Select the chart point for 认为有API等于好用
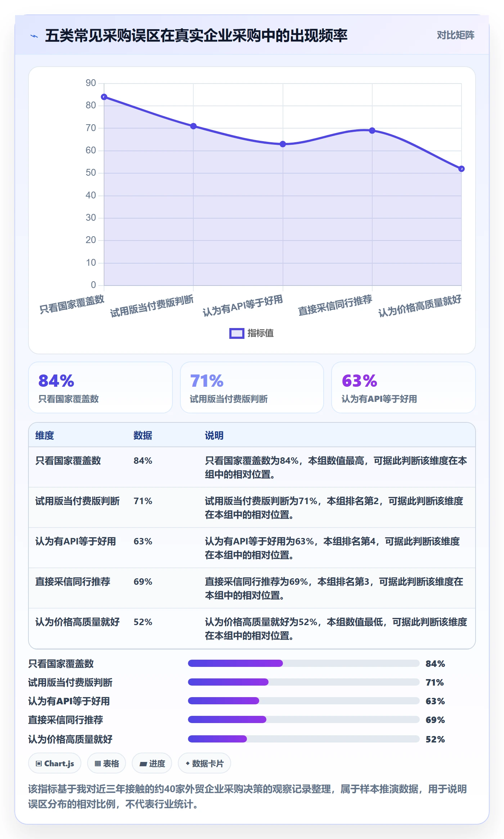 pyautogui.click(x=283, y=144)
